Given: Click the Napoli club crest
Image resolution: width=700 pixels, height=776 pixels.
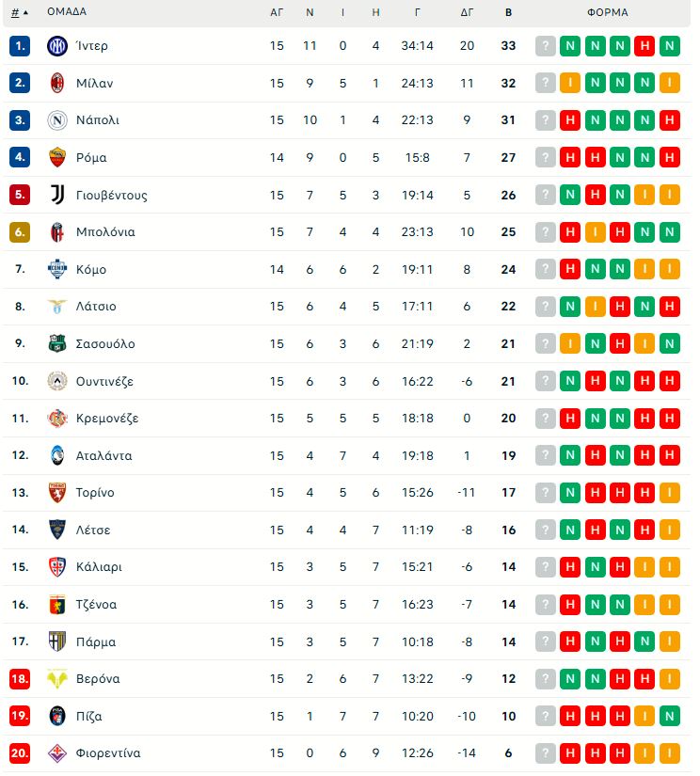Looking at the screenshot, I should coord(57,120).
